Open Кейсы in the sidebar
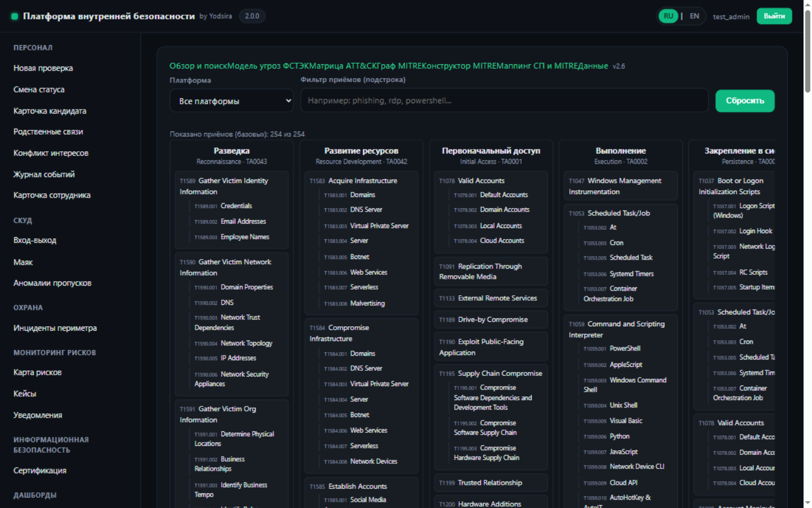 click(x=25, y=394)
